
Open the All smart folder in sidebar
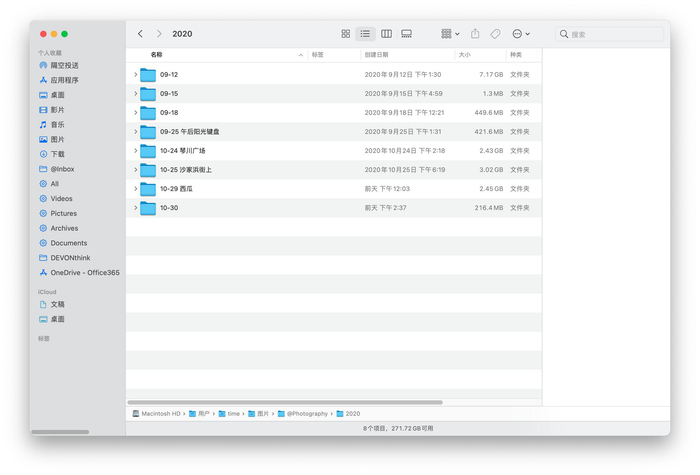click(x=49, y=184)
